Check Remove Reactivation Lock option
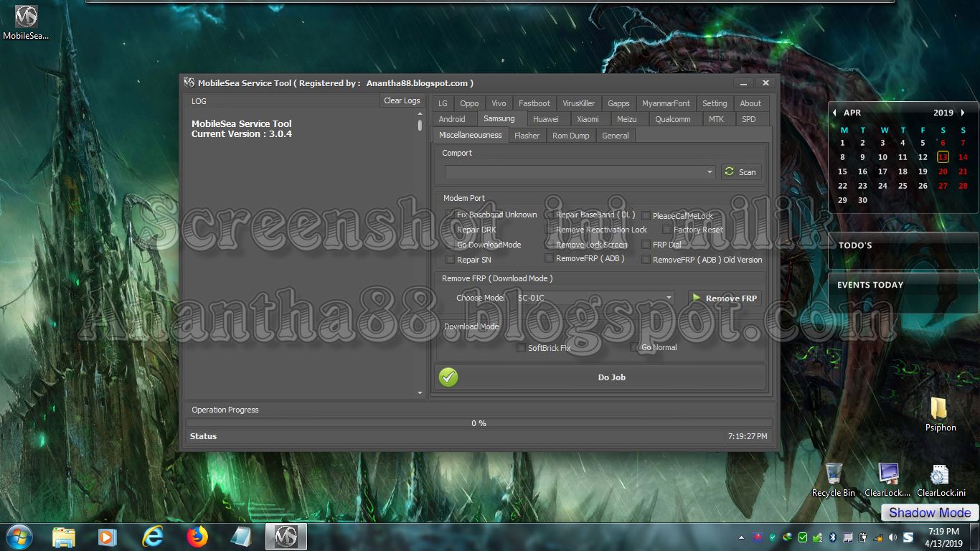This screenshot has height=551, width=980. coord(549,230)
